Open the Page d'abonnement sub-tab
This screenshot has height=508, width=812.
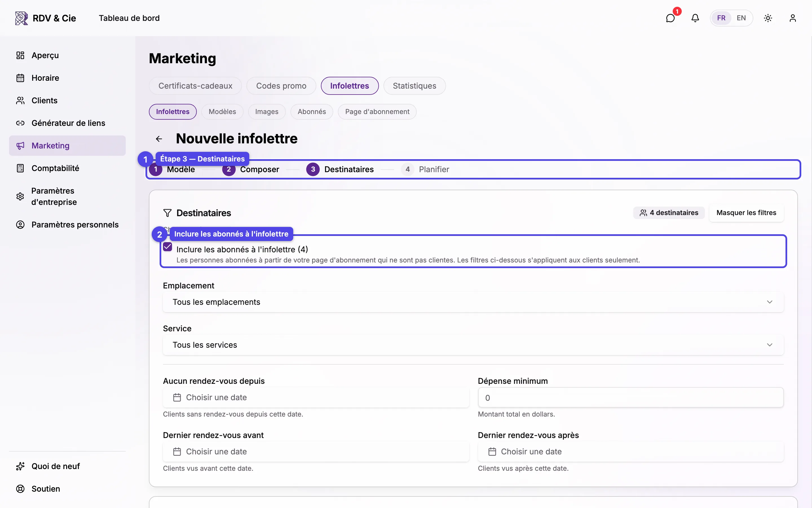point(377,111)
